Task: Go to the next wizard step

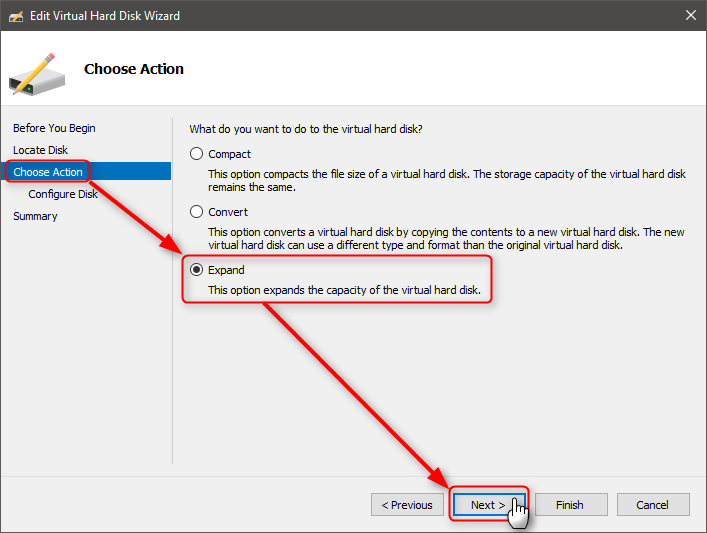Action: (x=489, y=505)
